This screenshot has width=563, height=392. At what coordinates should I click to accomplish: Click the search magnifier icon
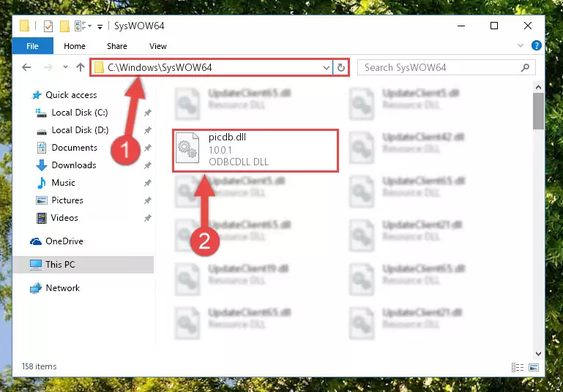pyautogui.click(x=526, y=67)
